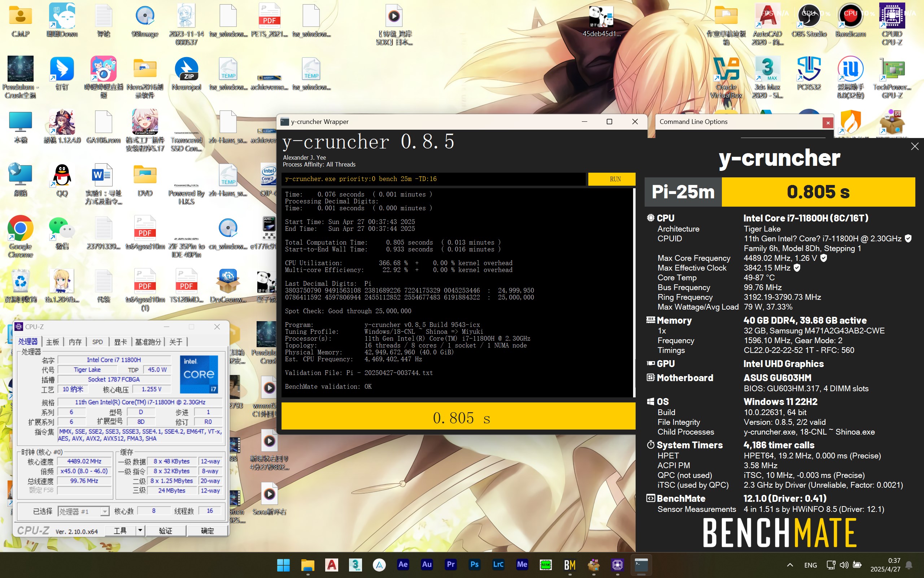
Task: Select OBS Studio desktop shortcut
Action: click(x=809, y=21)
